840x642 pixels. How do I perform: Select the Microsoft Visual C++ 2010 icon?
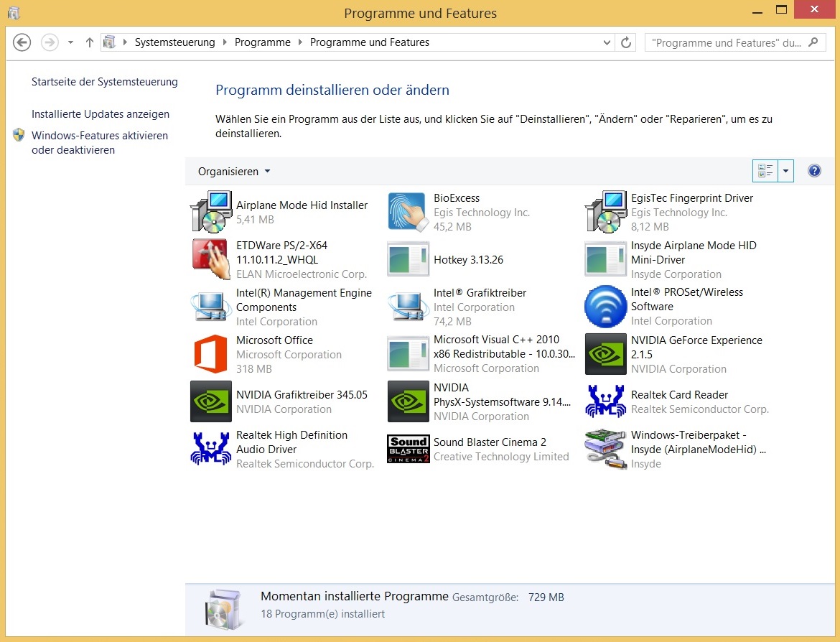coord(409,354)
